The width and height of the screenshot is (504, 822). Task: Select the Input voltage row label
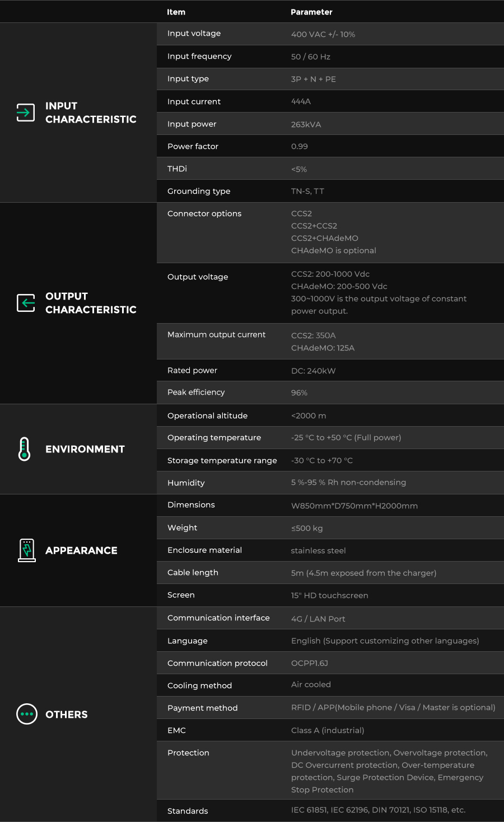[194, 34]
